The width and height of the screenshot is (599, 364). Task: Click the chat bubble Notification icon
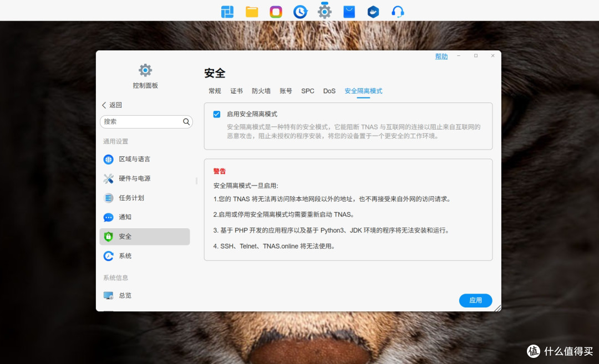coord(109,217)
